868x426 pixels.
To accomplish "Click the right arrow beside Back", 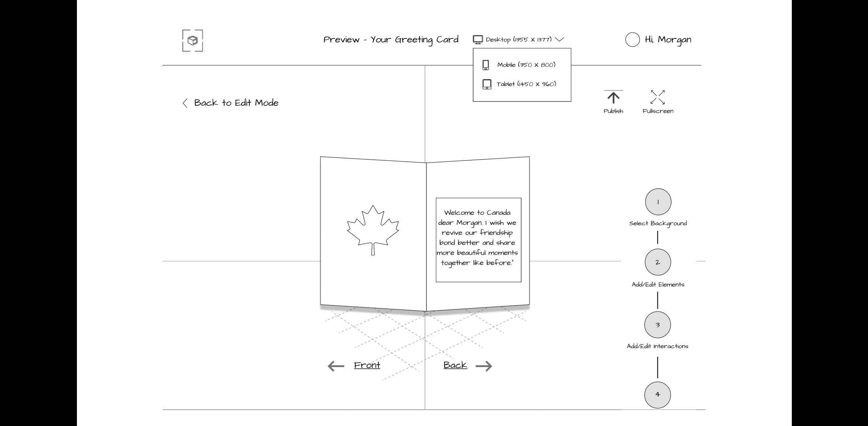I will [x=484, y=366].
